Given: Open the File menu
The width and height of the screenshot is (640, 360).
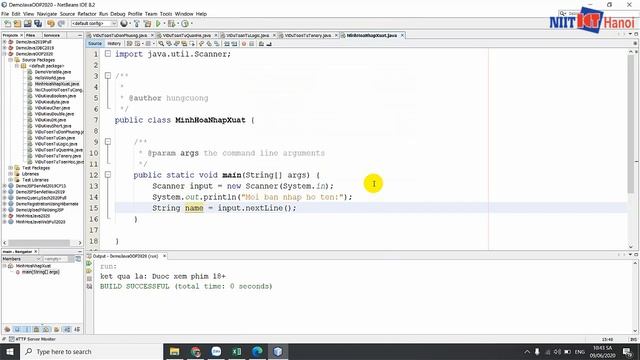Looking at the screenshot, I should [5, 14].
